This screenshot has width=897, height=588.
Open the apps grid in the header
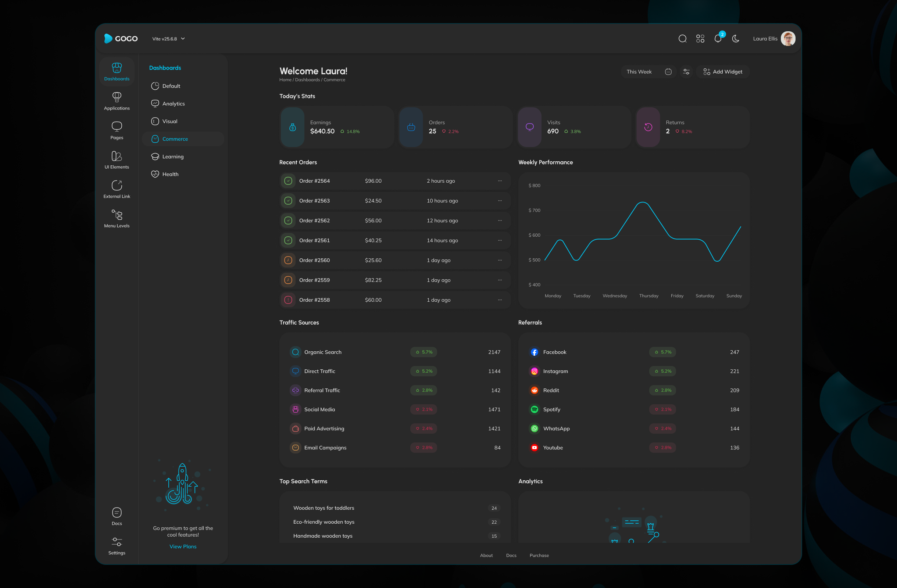pos(700,39)
